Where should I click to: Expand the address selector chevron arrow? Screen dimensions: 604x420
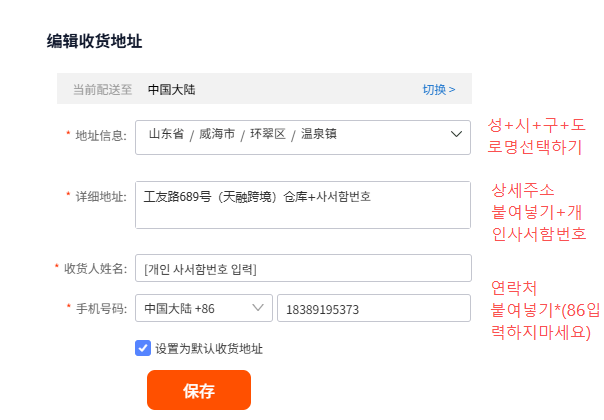(456, 134)
